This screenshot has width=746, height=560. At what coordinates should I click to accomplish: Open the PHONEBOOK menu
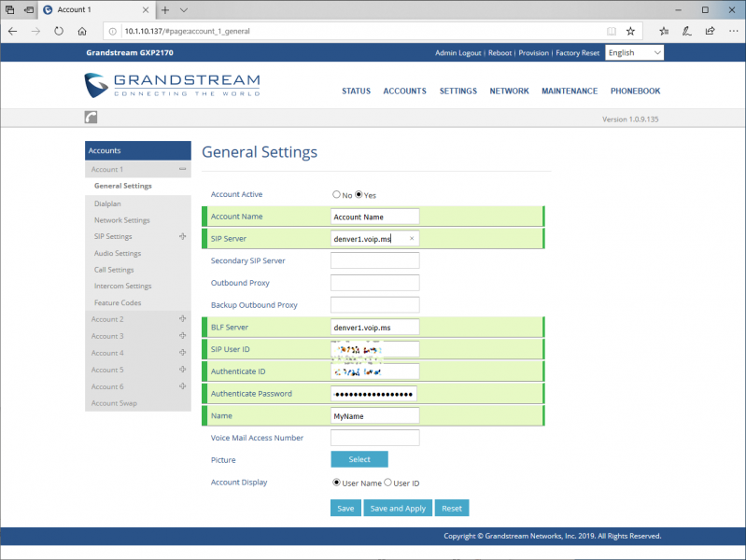pos(635,91)
